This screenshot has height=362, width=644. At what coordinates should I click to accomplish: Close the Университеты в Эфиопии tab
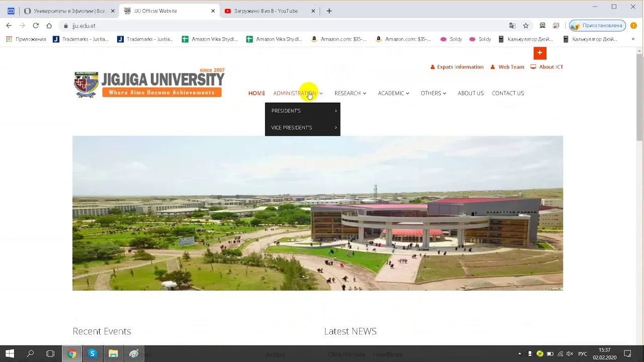click(113, 11)
